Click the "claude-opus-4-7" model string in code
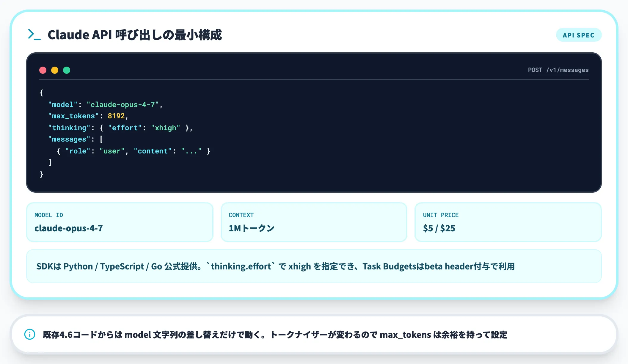628x364 pixels. (x=123, y=105)
